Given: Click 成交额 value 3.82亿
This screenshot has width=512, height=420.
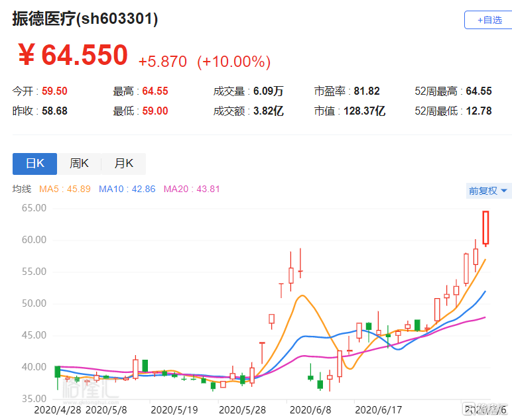Looking at the screenshot, I should pyautogui.click(x=269, y=111).
